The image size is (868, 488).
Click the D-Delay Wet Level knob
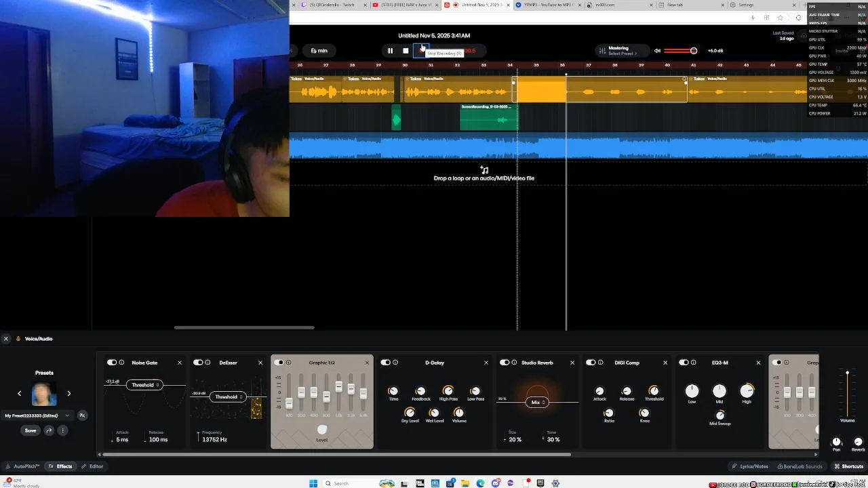pyautogui.click(x=434, y=413)
